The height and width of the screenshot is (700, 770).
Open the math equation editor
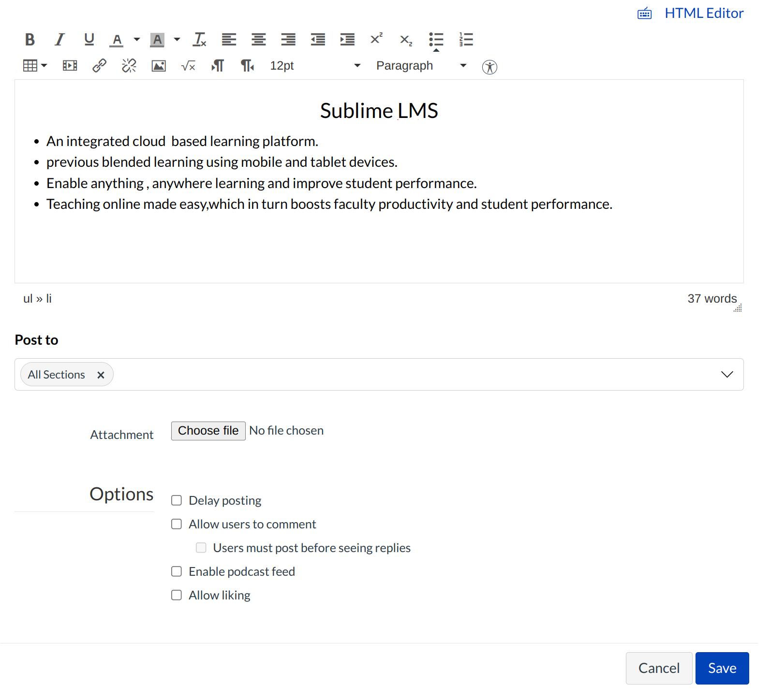coord(188,66)
